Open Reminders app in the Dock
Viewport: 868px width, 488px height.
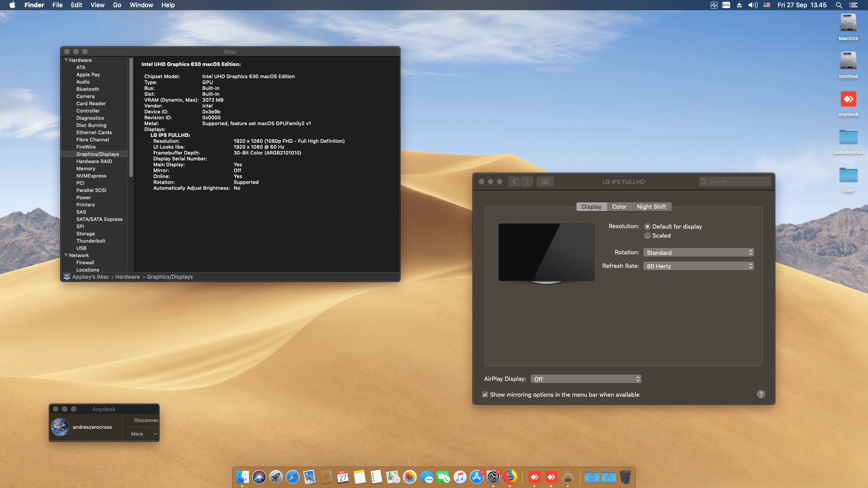(x=376, y=477)
